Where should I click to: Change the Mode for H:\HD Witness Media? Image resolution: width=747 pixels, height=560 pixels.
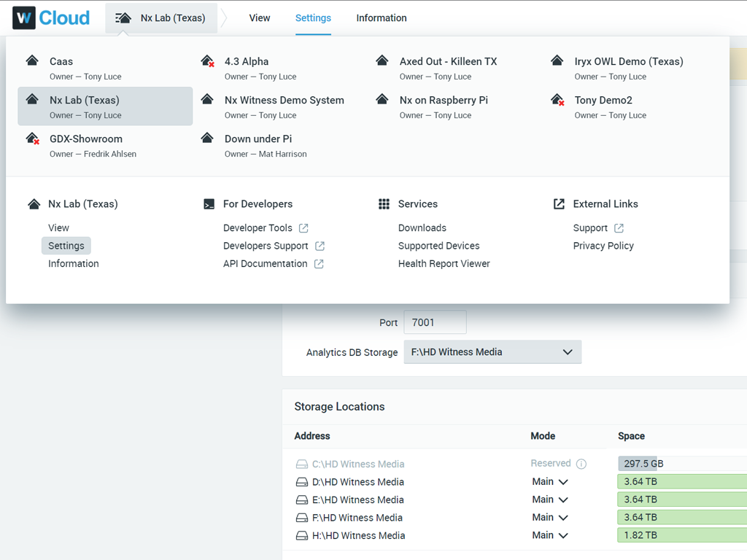550,535
